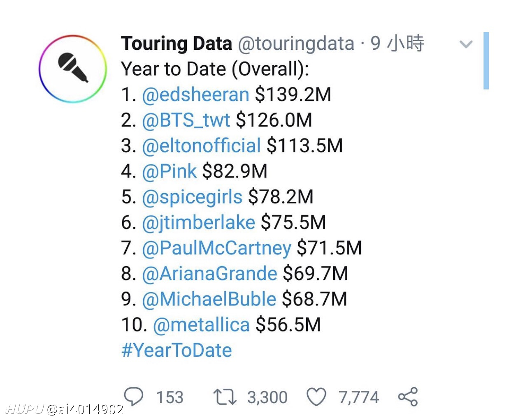
Task: Open the @edsheeran mention
Action: 195,95
